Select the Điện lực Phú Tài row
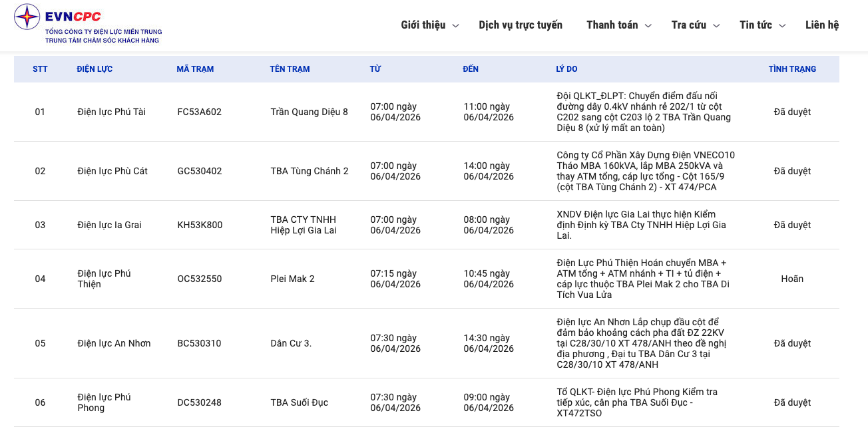Image resolution: width=868 pixels, height=427 pixels. (x=111, y=112)
